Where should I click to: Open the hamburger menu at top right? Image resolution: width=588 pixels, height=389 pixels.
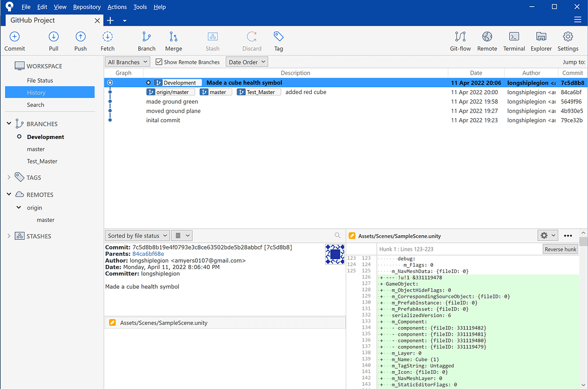point(578,20)
